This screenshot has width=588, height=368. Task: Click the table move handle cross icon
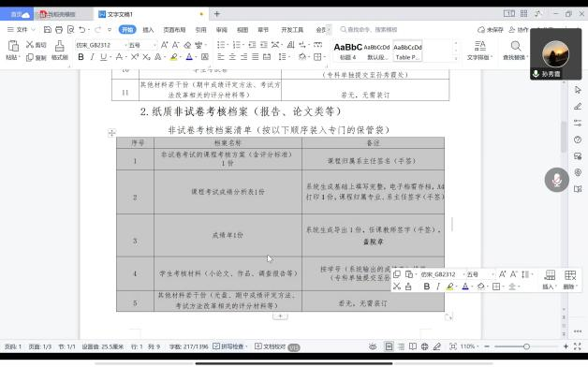(x=111, y=133)
